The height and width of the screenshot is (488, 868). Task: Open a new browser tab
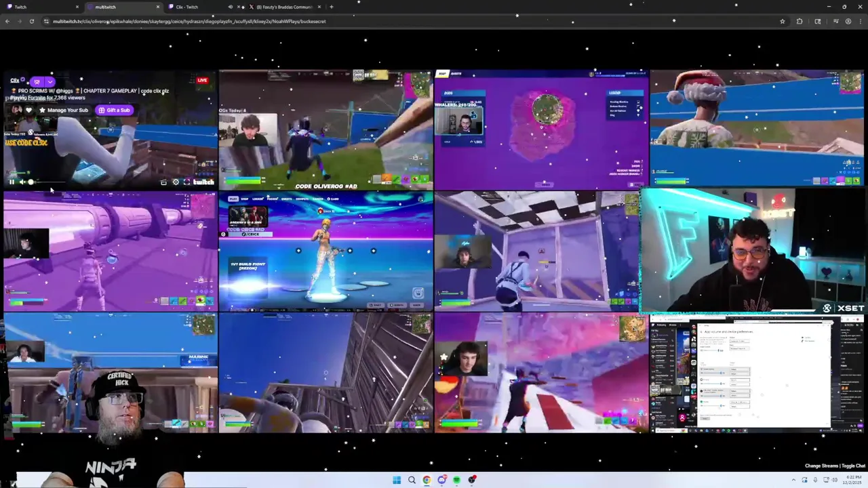tap(331, 7)
